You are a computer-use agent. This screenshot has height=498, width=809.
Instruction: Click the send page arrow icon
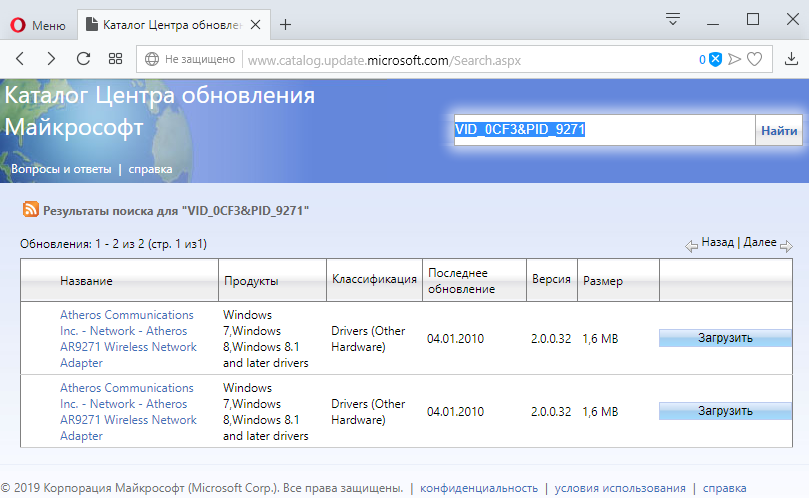coord(734,59)
